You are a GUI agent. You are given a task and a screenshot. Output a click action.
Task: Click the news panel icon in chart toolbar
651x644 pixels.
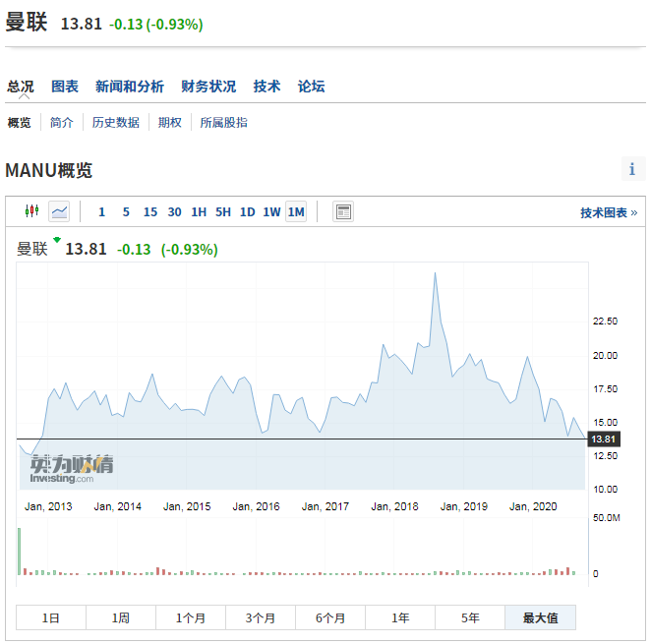point(342,211)
